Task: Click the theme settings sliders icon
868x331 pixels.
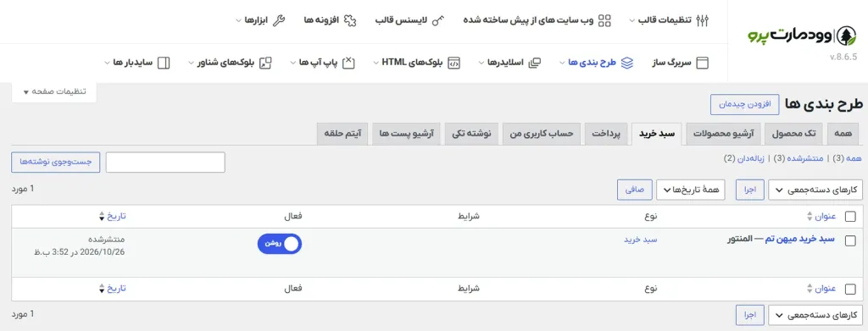Action: point(703,21)
